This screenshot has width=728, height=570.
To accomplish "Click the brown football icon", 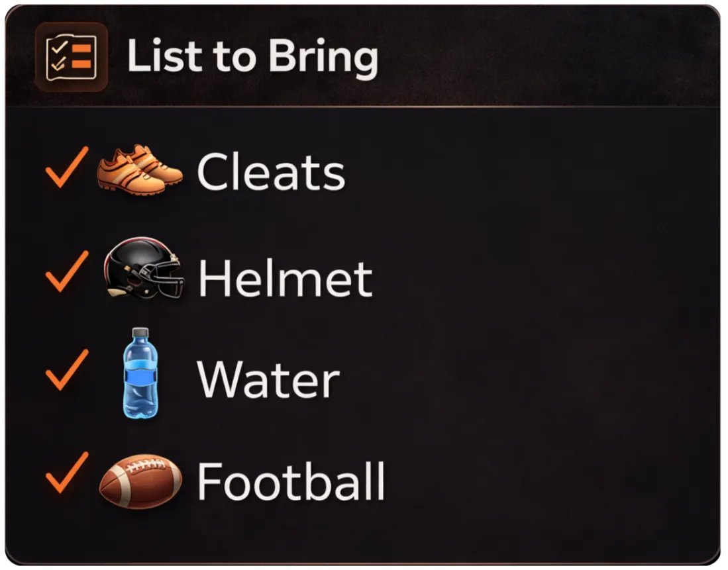I will click(x=140, y=481).
